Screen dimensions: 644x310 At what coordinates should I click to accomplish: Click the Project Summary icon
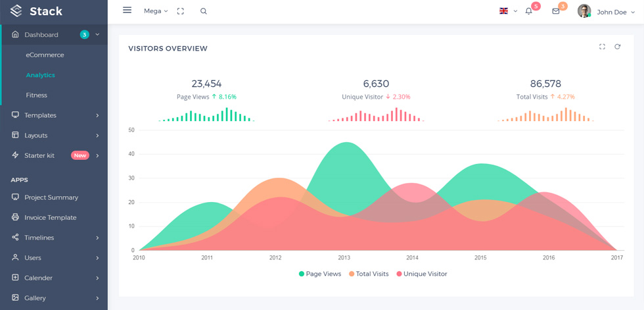click(15, 197)
